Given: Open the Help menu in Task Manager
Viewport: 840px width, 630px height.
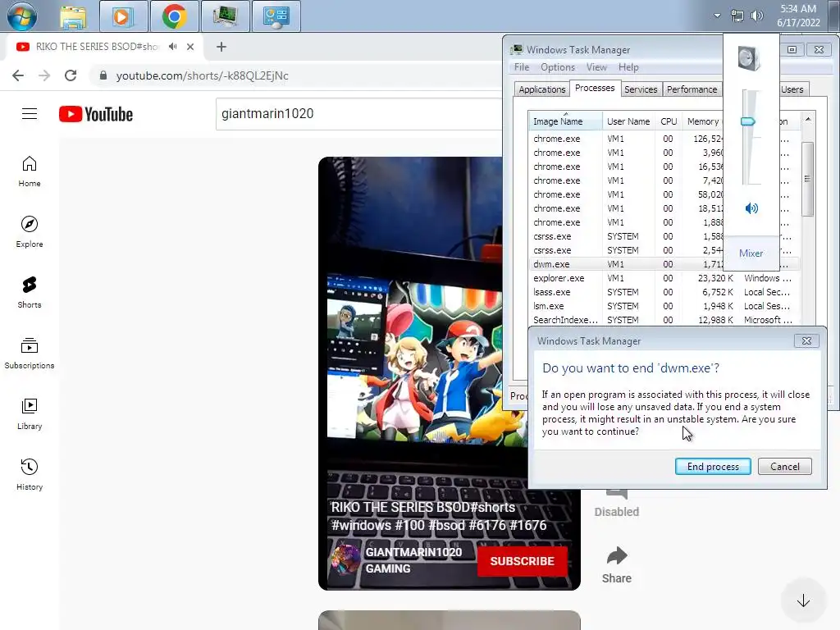Looking at the screenshot, I should coord(628,67).
